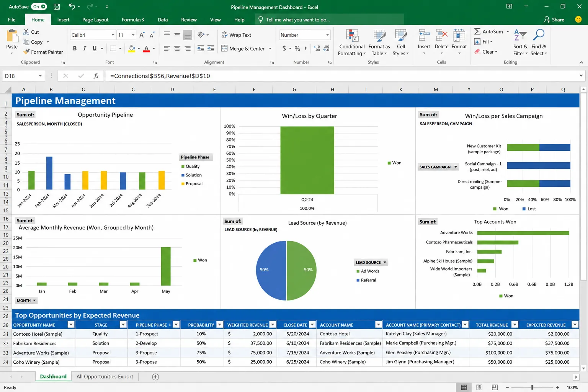This screenshot has height=392, width=588.
Task: Align cell text to the right
Action: [188, 49]
